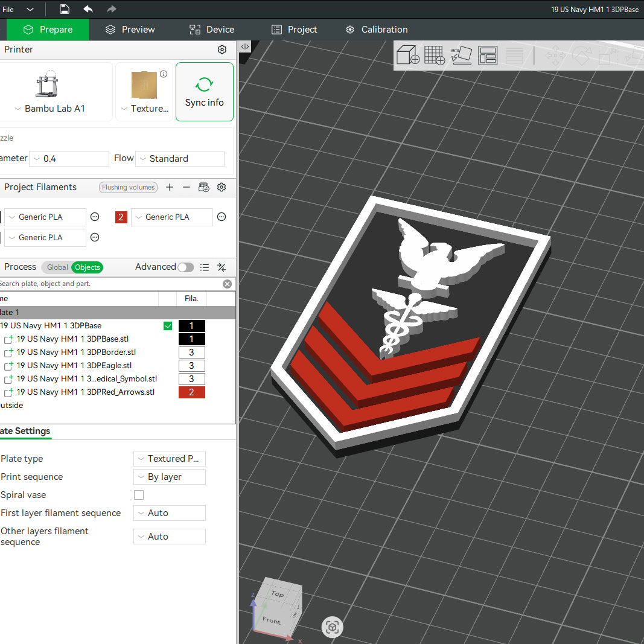This screenshot has height=644, width=644.
Task: Click the red filament 2 color swatch
Action: (x=121, y=217)
